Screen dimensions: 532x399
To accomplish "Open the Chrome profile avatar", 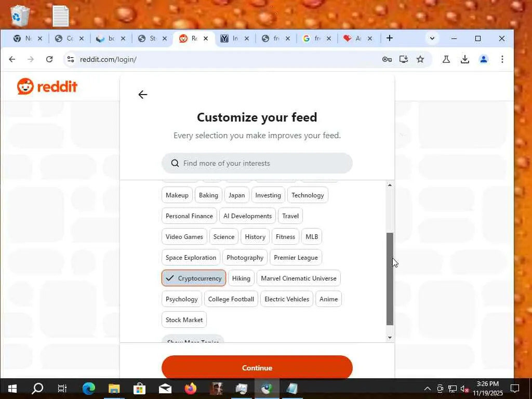I will [484, 59].
